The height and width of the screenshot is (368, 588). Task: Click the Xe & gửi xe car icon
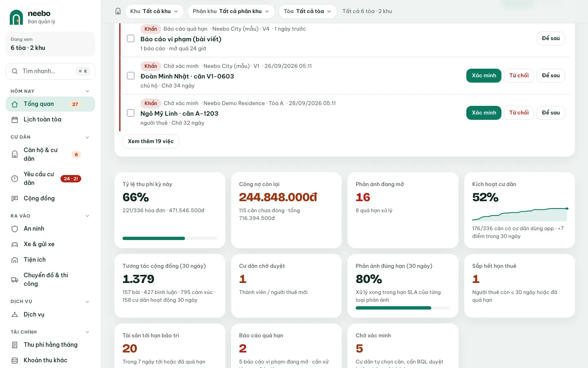(15, 245)
